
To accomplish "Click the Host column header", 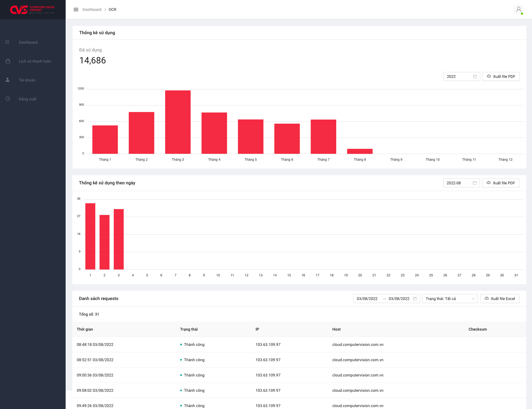I will (336, 329).
